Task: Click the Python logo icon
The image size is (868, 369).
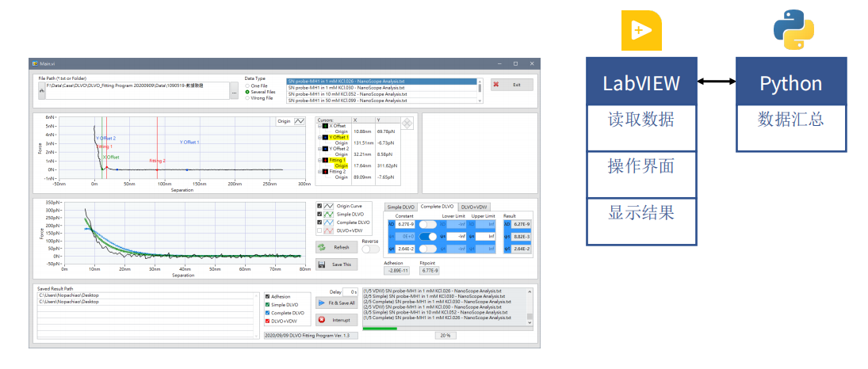Action: tap(793, 30)
